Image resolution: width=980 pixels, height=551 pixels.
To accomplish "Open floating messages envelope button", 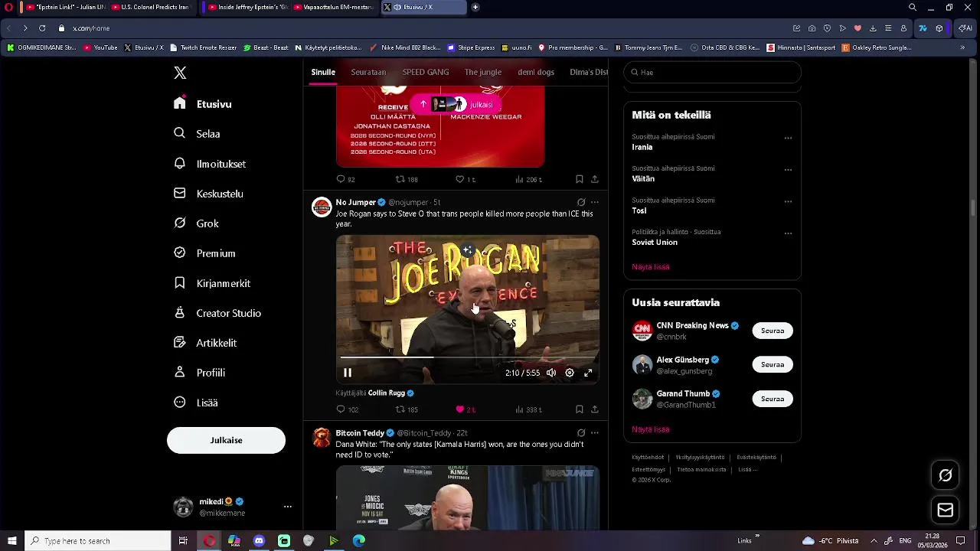I will click(x=946, y=510).
